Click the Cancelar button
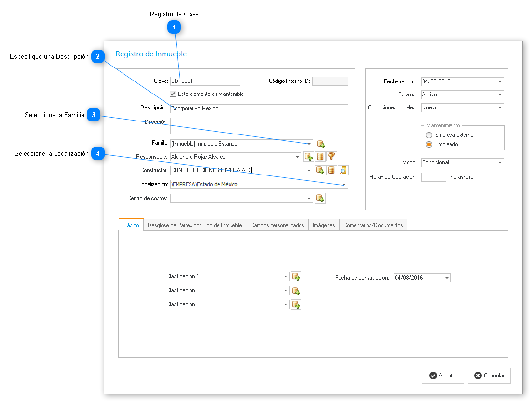 pyautogui.click(x=489, y=376)
